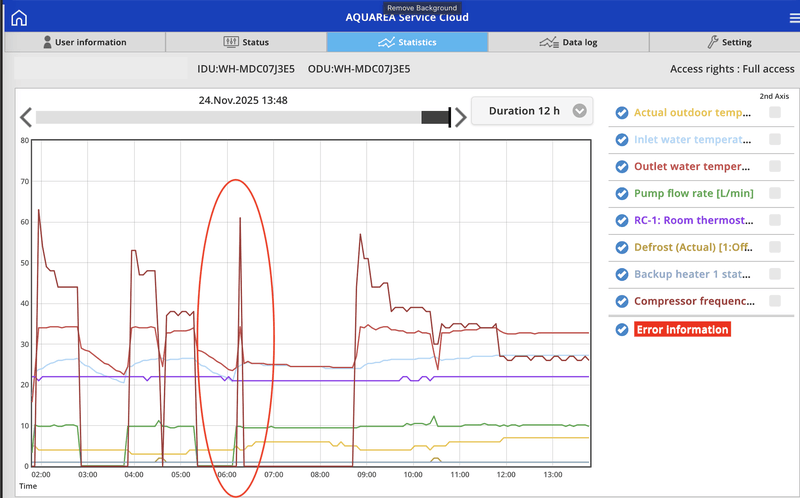The height and width of the screenshot is (498, 800).
Task: Click the date 24.Nov.2025 13:48
Action: pyautogui.click(x=243, y=101)
